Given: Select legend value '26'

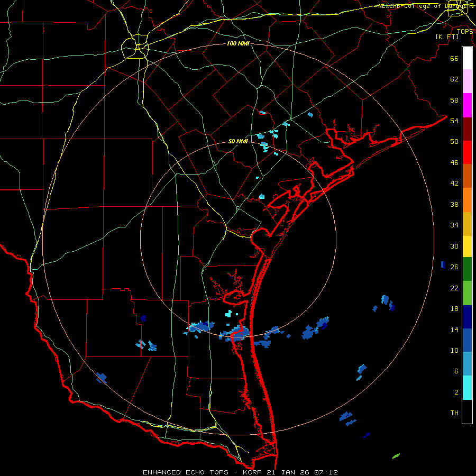Looking at the screenshot, I should (454, 267).
